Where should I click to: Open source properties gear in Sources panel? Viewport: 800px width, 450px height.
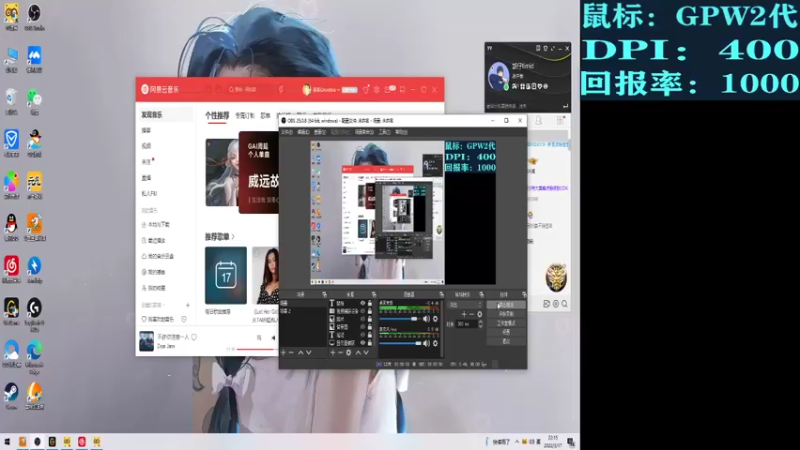tap(348, 353)
